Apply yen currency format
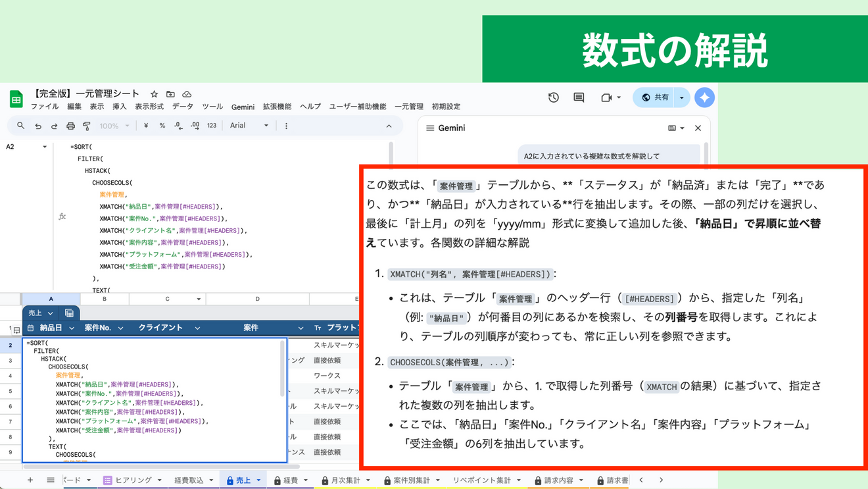 146,126
